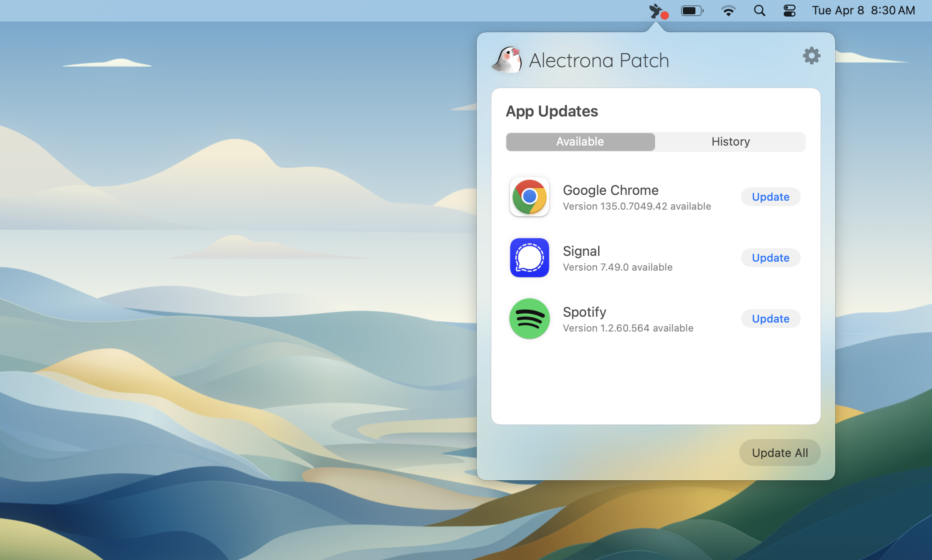
Task: Click the Alectrona Patch menu bar icon
Action: pyautogui.click(x=655, y=10)
